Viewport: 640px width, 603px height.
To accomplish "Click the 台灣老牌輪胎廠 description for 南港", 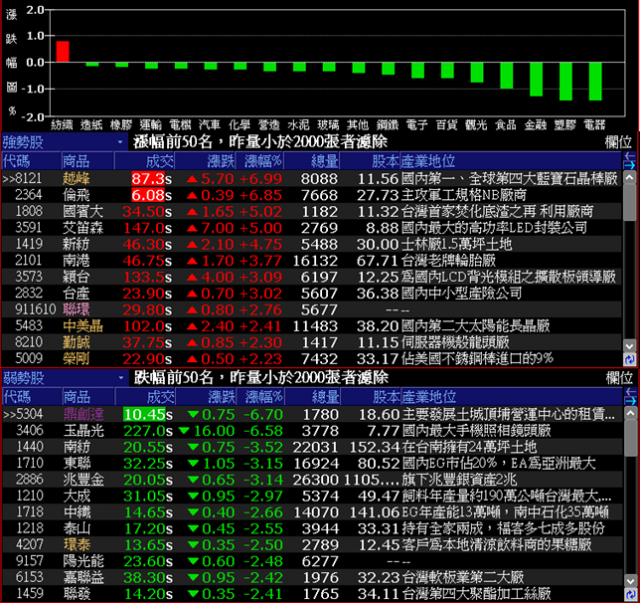I will [448, 260].
